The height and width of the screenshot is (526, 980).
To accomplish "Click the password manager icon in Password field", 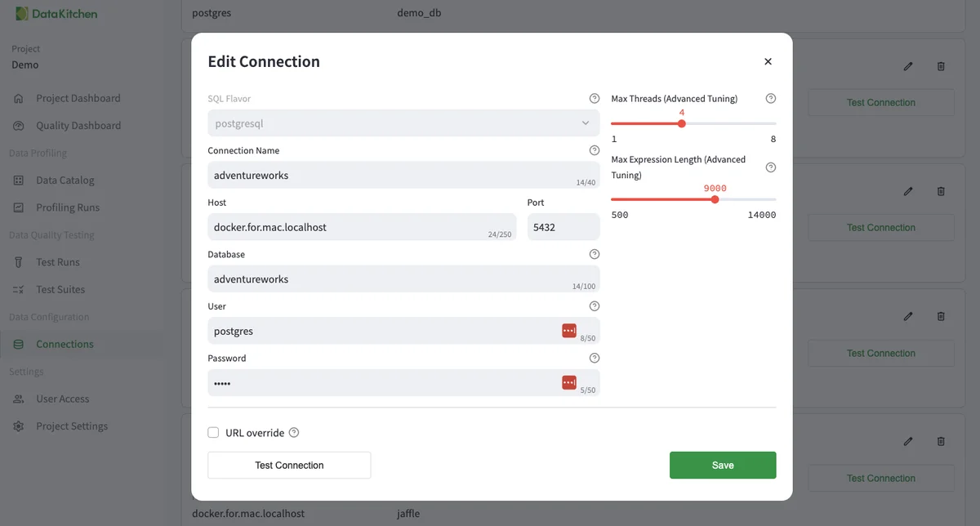I will tap(569, 382).
